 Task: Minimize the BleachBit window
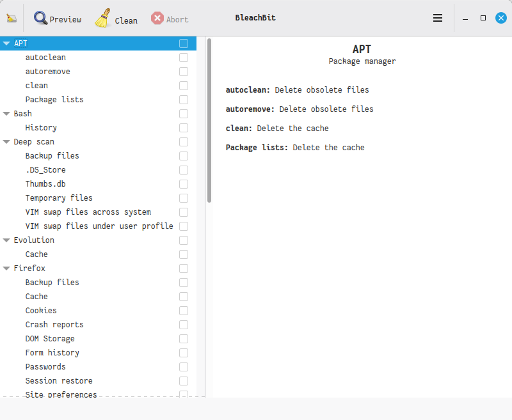(x=465, y=19)
